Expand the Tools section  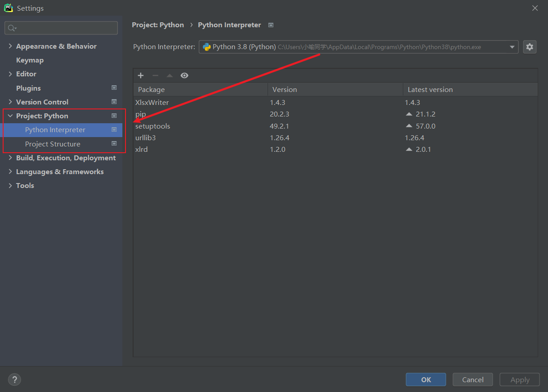click(x=10, y=185)
